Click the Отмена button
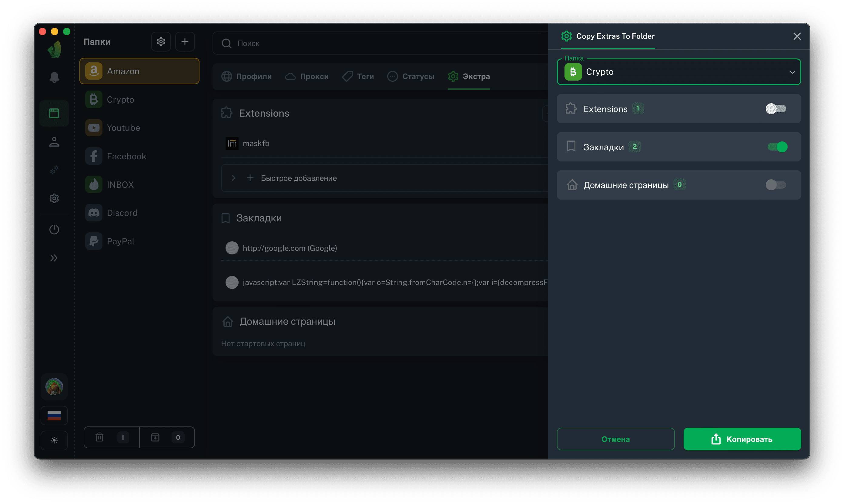The image size is (844, 504). click(615, 439)
